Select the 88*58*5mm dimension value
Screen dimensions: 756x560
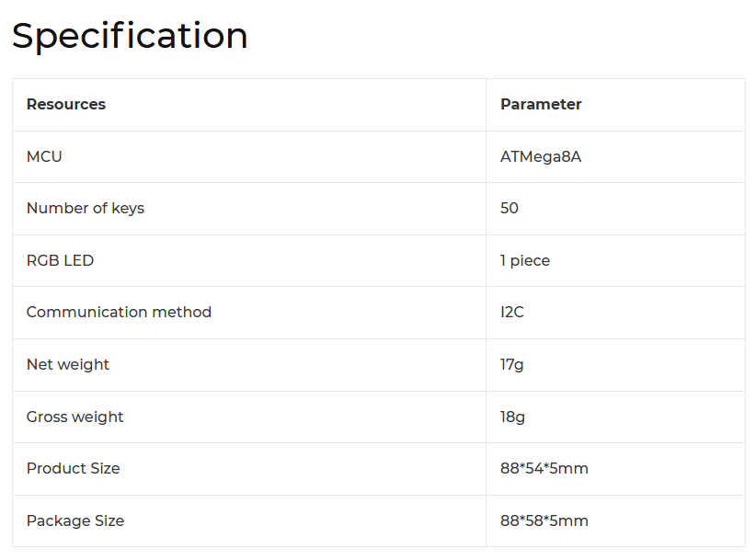544,521
